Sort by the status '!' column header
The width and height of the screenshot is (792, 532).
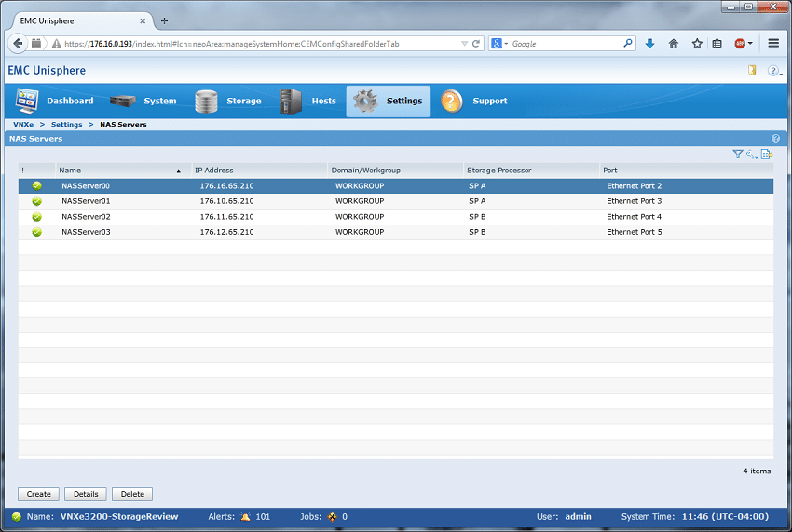click(36, 171)
